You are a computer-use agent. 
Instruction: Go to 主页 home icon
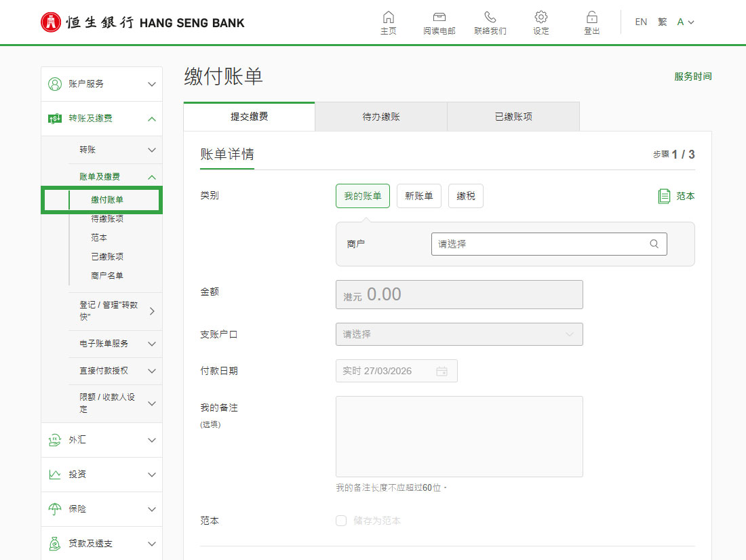[x=388, y=18]
